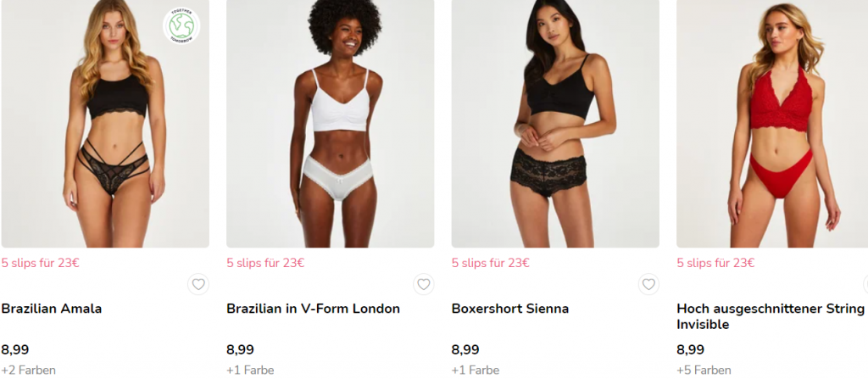Viewport: 868px width, 379px height.
Task: Favorite Brazilian in V-Form London heart icon
Action: (x=424, y=284)
